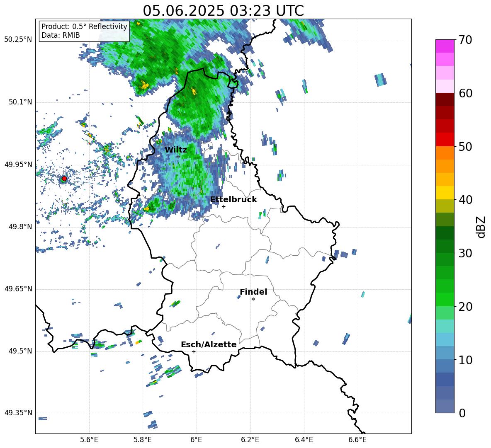Click the Wiltz city label
This screenshot has height=448, width=491.
(x=176, y=150)
